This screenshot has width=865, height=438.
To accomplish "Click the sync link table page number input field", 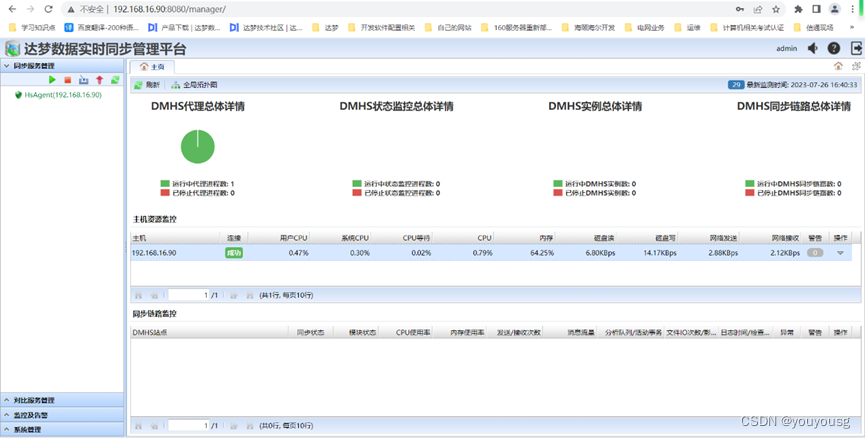I will tap(189, 425).
